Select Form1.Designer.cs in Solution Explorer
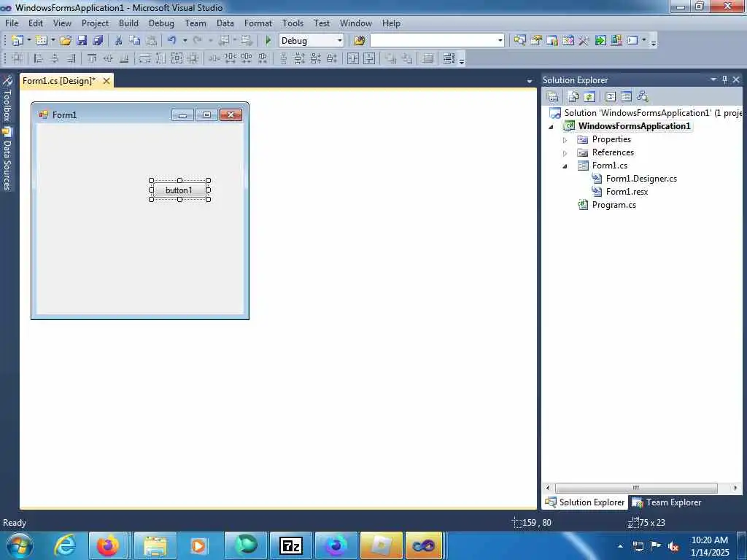This screenshot has height=560, width=747. [x=641, y=179]
